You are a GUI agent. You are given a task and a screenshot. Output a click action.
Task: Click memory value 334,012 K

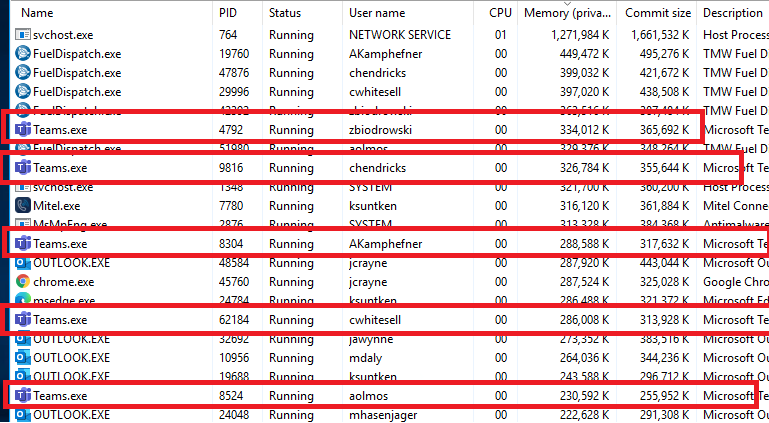585,130
